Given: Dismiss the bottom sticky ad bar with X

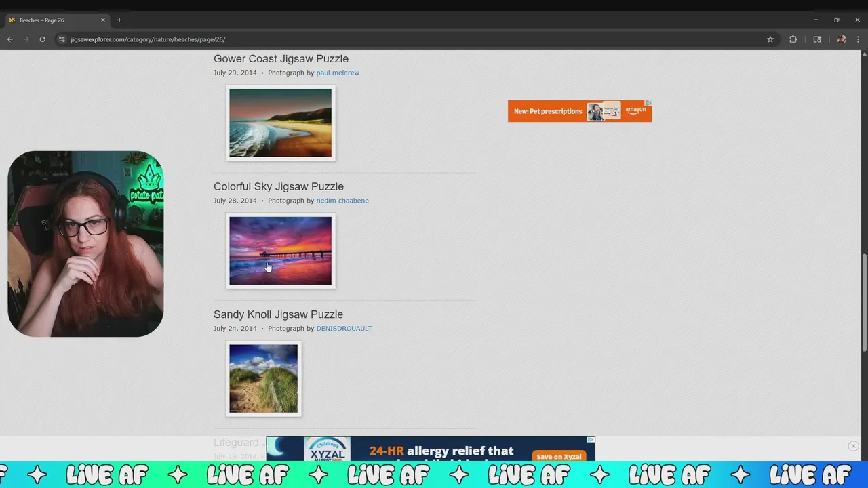Looking at the screenshot, I should pyautogui.click(x=853, y=446).
